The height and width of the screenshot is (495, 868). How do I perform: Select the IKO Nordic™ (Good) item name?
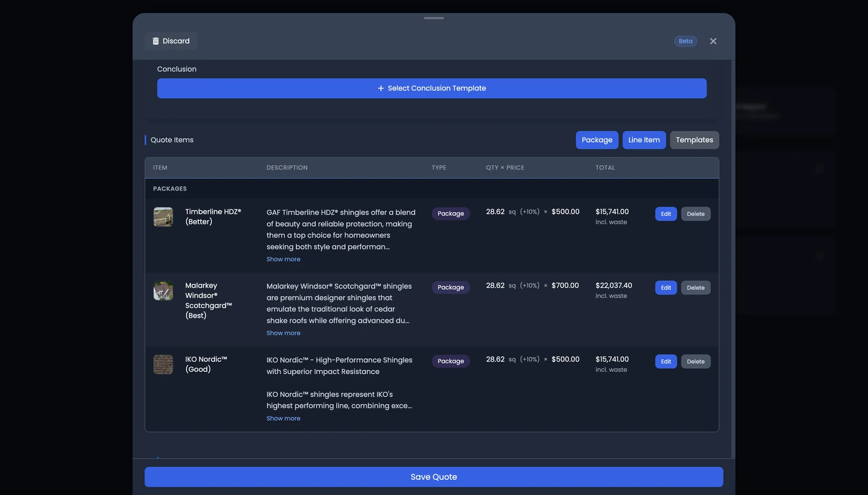(206, 364)
